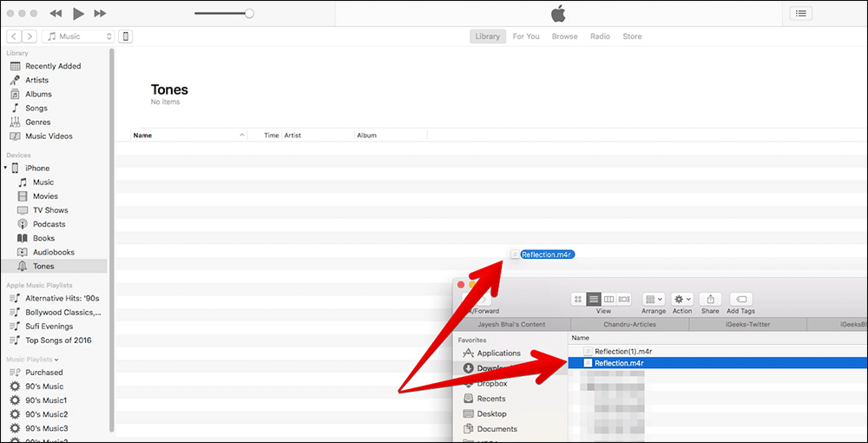The height and width of the screenshot is (443, 868).
Task: Click the Play button in iTunes
Action: click(78, 13)
